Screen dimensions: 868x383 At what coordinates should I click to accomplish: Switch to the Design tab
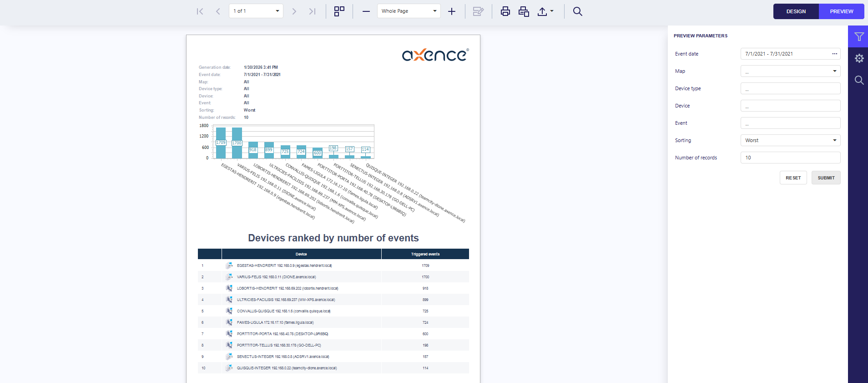(796, 11)
